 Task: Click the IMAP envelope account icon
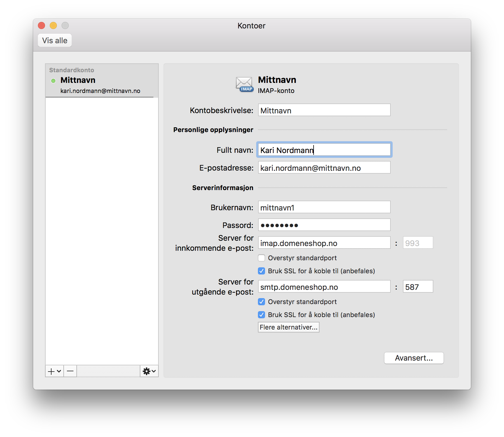point(244,84)
